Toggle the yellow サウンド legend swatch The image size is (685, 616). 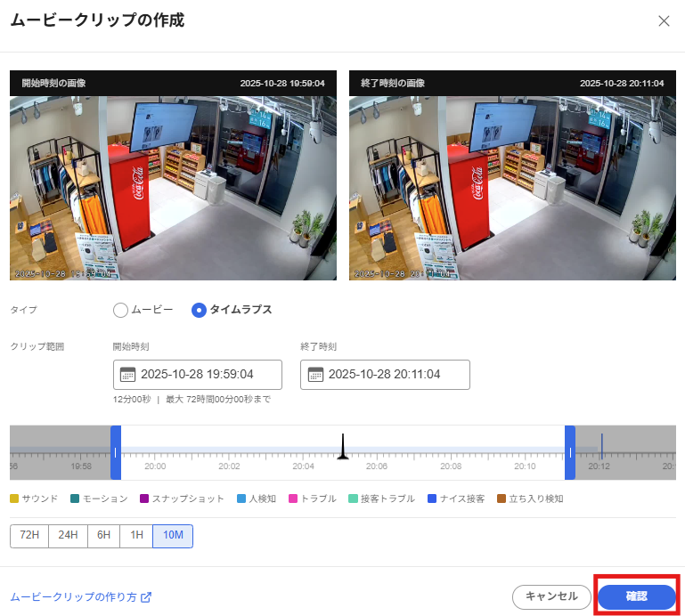click(14, 498)
